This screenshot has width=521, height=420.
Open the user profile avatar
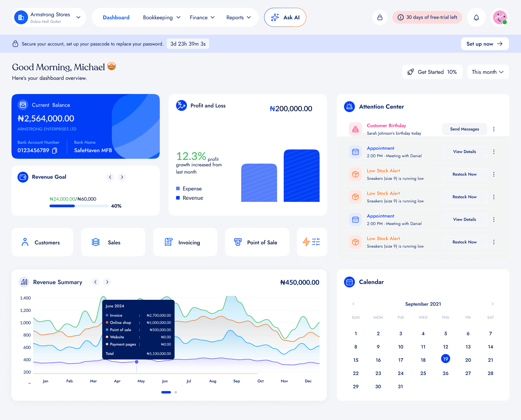tap(500, 17)
